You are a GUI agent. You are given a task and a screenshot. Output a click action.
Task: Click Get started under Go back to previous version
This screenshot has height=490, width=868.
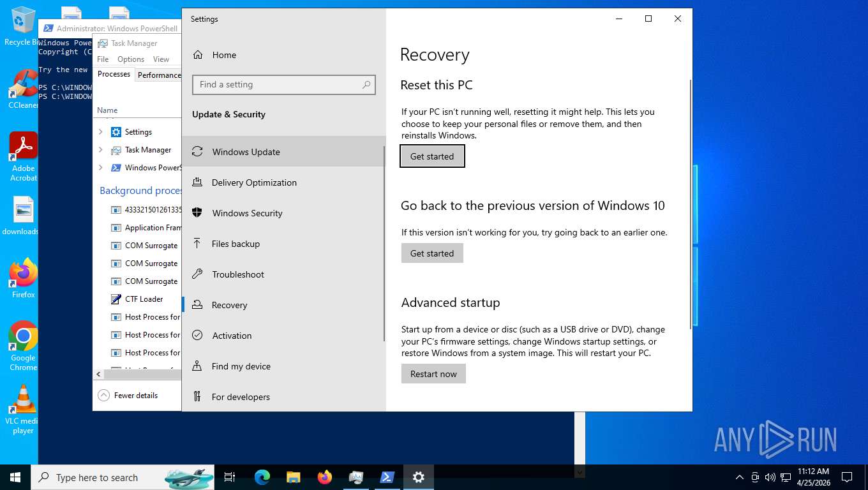click(x=432, y=253)
